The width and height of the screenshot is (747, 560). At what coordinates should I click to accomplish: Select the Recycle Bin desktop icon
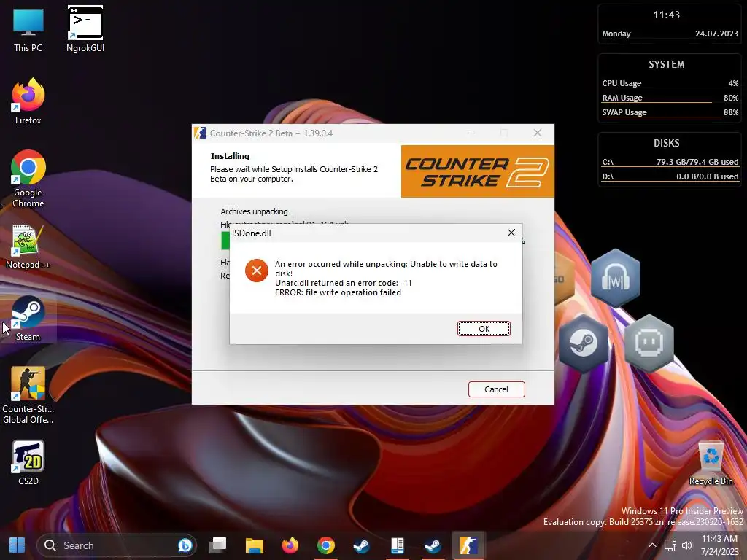[x=711, y=463]
